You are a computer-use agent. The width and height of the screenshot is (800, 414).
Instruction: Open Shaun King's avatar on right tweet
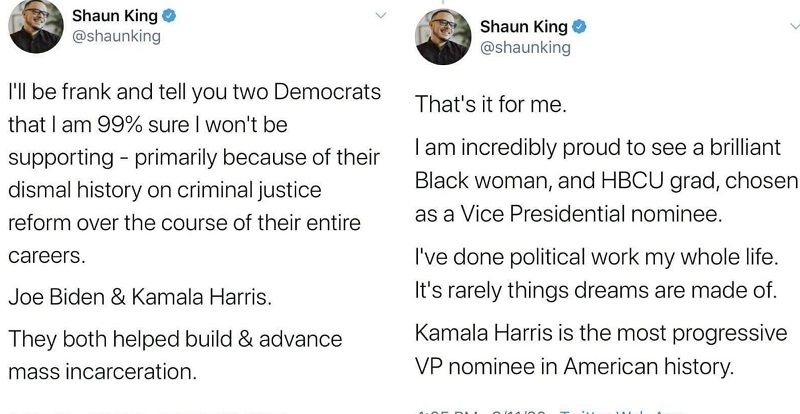coord(444,37)
